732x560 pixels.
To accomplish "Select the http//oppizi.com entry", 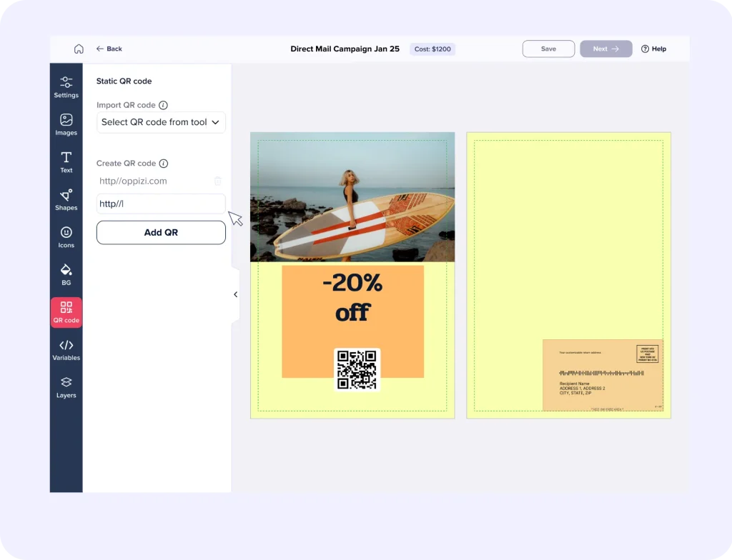I will pos(133,181).
